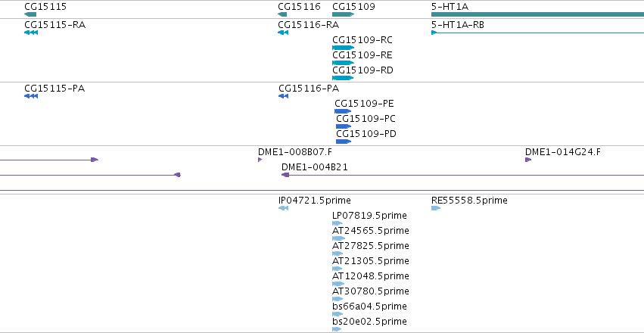
Task: Select the AT30780.5prime EST glyph
Action: pyautogui.click(x=338, y=299)
